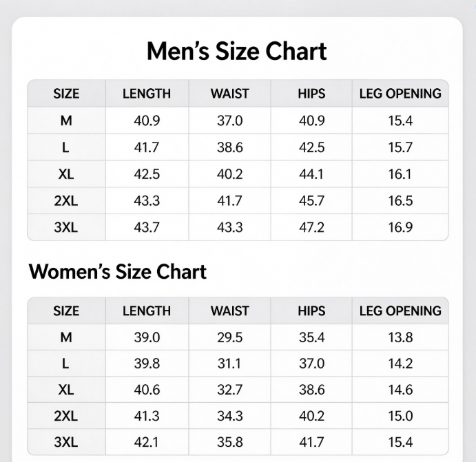Select the SIZE header in men's table
The height and width of the screenshot is (462, 476).
tap(66, 94)
